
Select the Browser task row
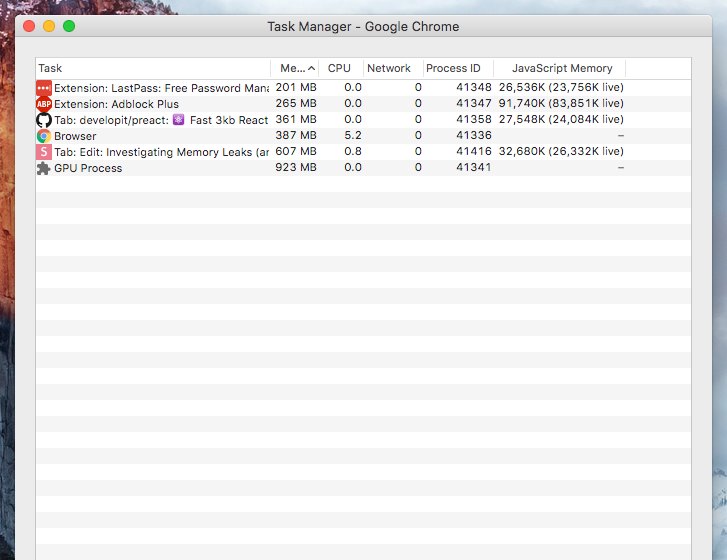click(363, 136)
